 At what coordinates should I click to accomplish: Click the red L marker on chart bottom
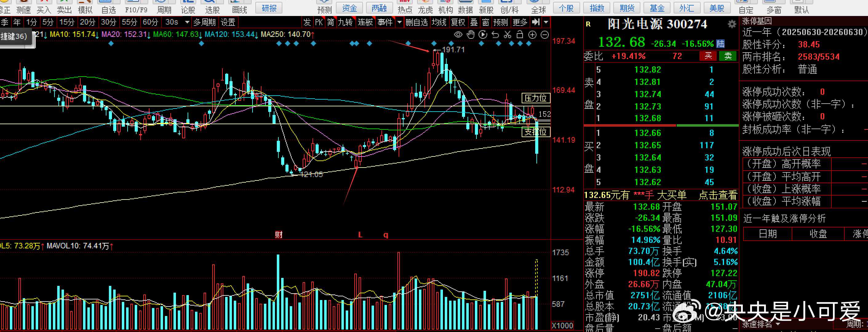coord(360,235)
